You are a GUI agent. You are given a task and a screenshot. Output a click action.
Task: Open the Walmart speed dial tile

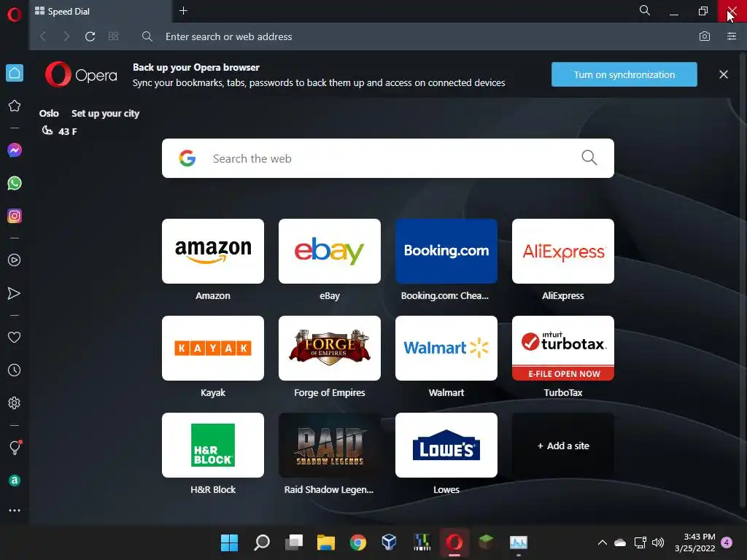click(x=446, y=348)
